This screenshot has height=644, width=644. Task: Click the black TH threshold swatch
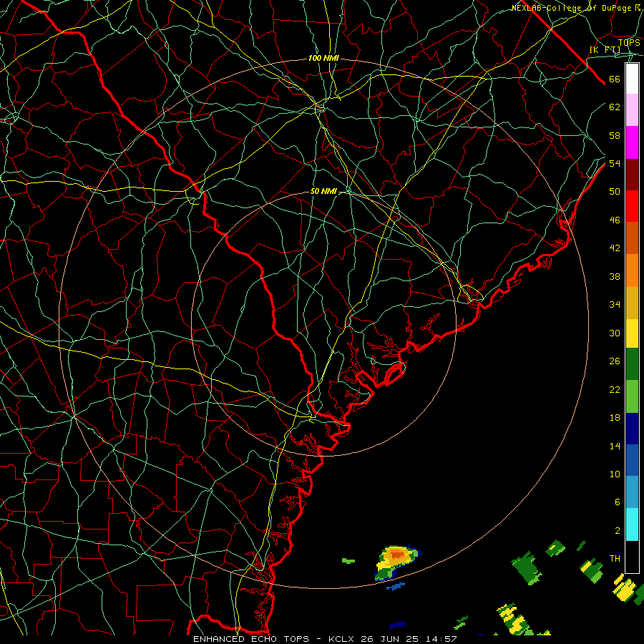tap(632, 557)
